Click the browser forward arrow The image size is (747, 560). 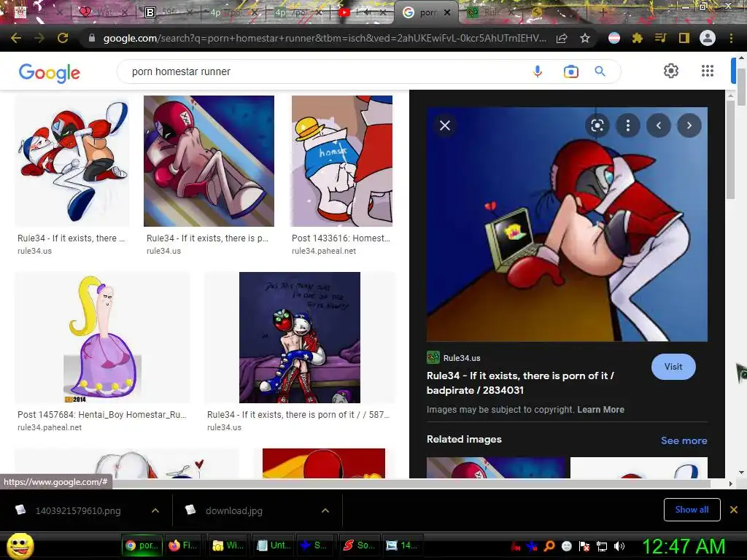tap(39, 38)
